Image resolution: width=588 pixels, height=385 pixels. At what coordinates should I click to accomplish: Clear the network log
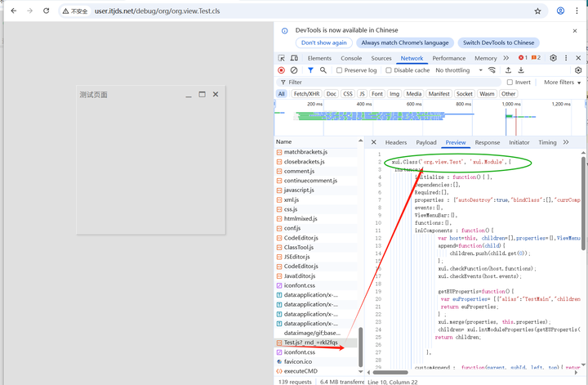(x=294, y=70)
